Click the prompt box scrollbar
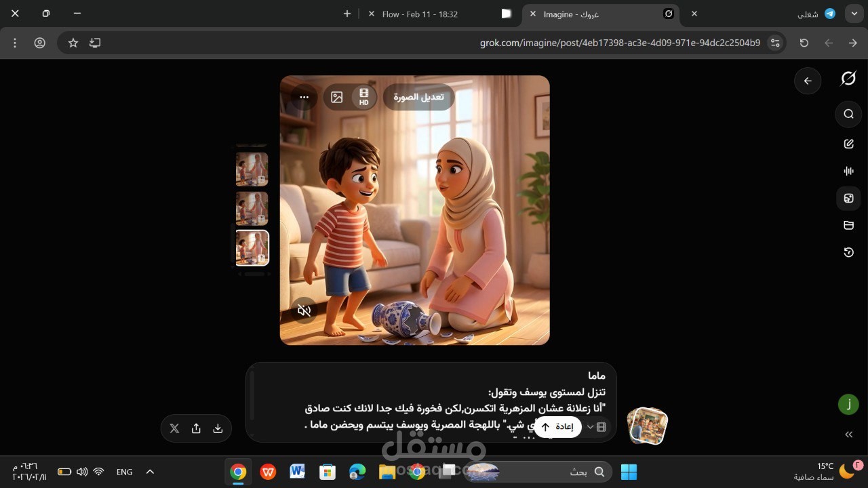 pyautogui.click(x=252, y=394)
